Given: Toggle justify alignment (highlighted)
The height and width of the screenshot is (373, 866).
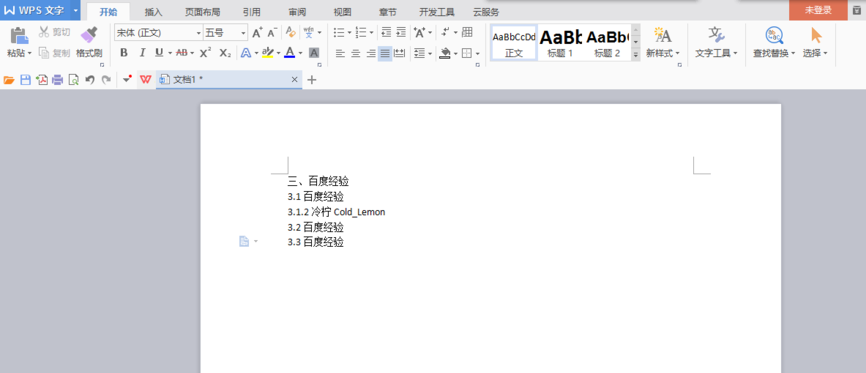Looking at the screenshot, I should [385, 53].
